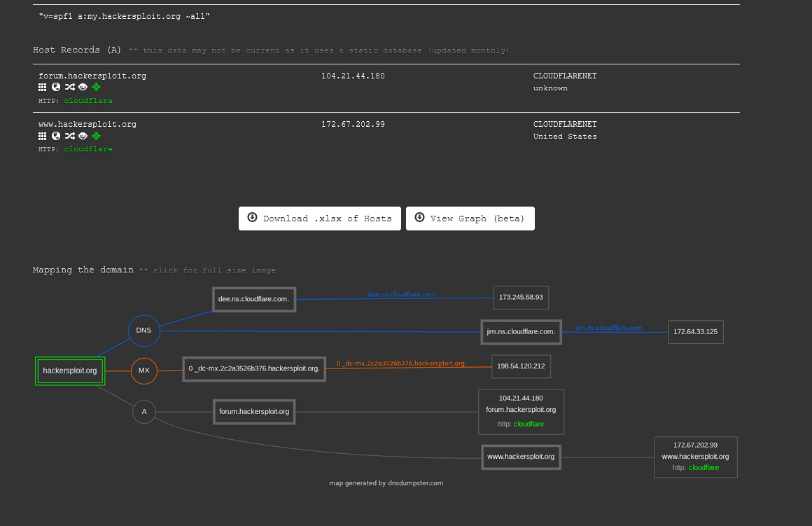Download .xlsx of Hosts
The image size is (812, 526).
click(x=319, y=219)
